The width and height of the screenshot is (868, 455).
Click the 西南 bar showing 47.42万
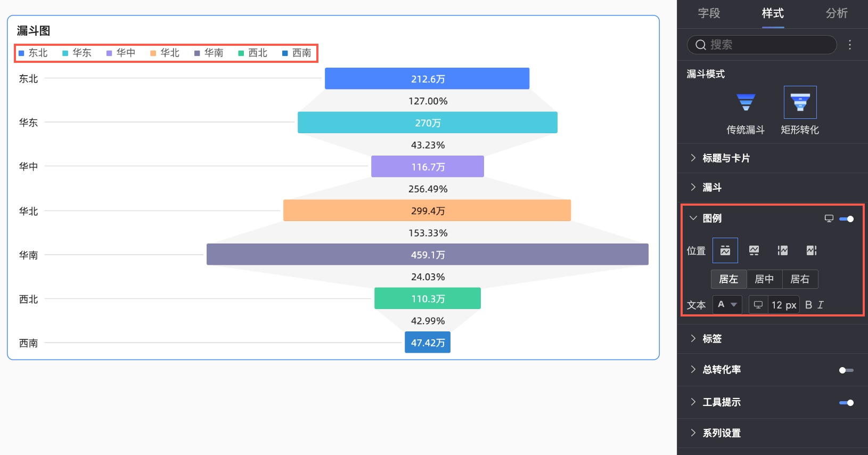428,342
